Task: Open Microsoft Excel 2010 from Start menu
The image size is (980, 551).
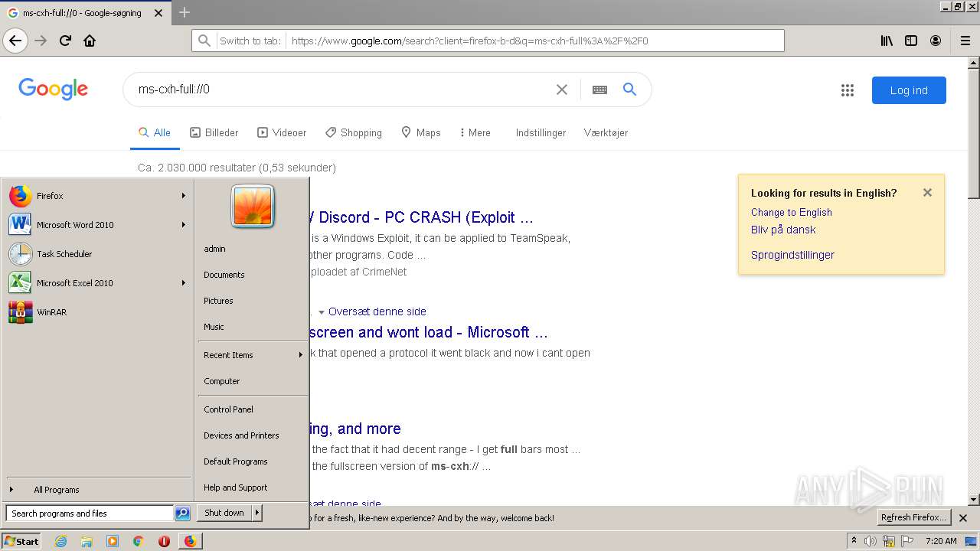Action: pyautogui.click(x=97, y=283)
